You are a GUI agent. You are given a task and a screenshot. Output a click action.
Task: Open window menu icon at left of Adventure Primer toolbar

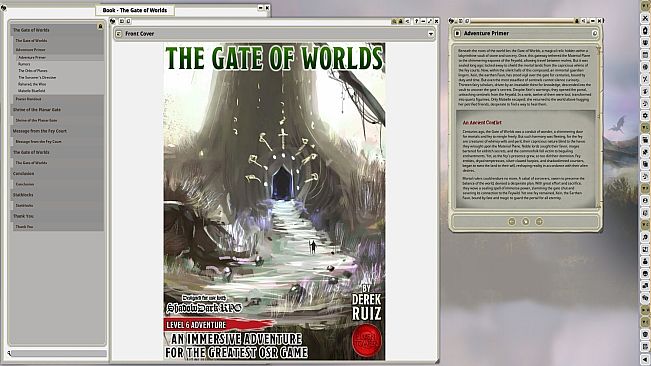(452, 21)
